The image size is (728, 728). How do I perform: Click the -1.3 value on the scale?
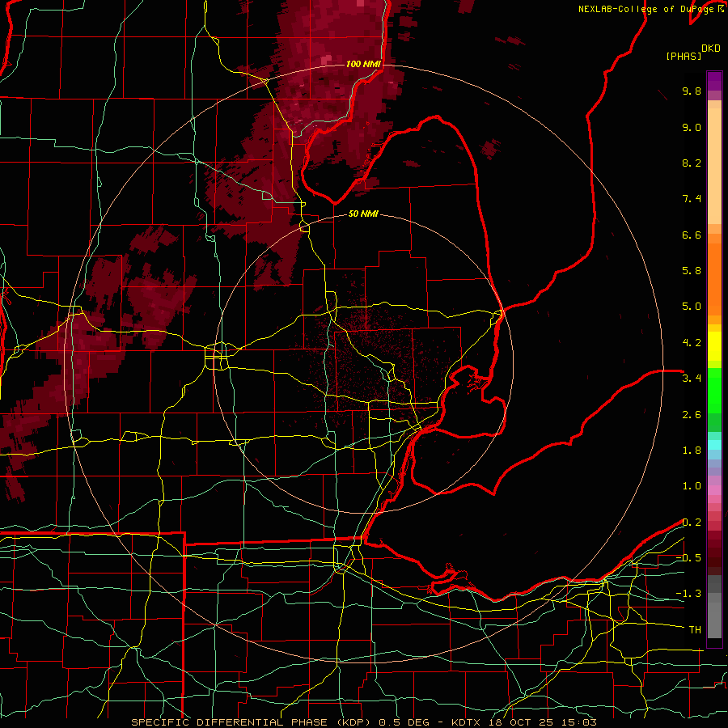688,594
